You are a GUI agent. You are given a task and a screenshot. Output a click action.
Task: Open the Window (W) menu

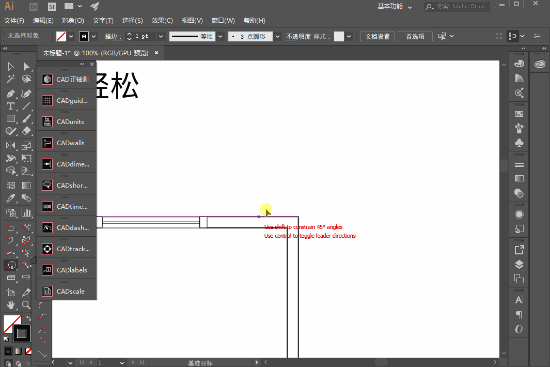click(223, 20)
